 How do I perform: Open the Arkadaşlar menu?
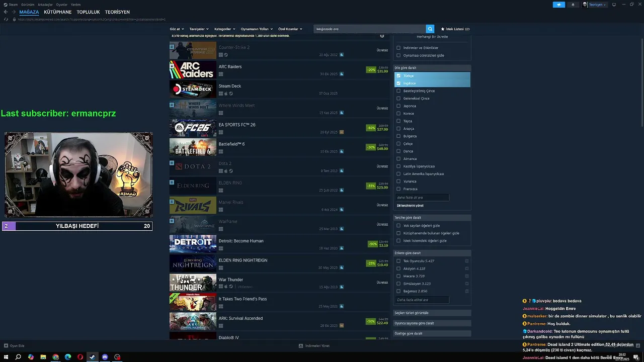[x=45, y=5]
